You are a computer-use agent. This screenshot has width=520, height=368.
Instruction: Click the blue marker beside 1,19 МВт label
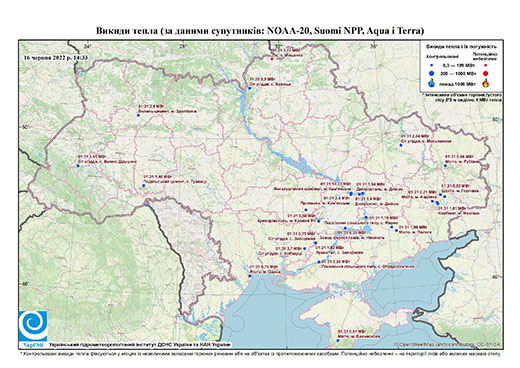[366, 217]
